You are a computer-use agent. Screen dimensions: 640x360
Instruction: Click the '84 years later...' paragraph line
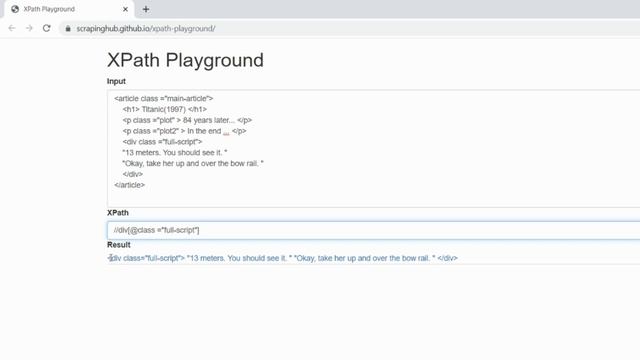click(x=187, y=120)
